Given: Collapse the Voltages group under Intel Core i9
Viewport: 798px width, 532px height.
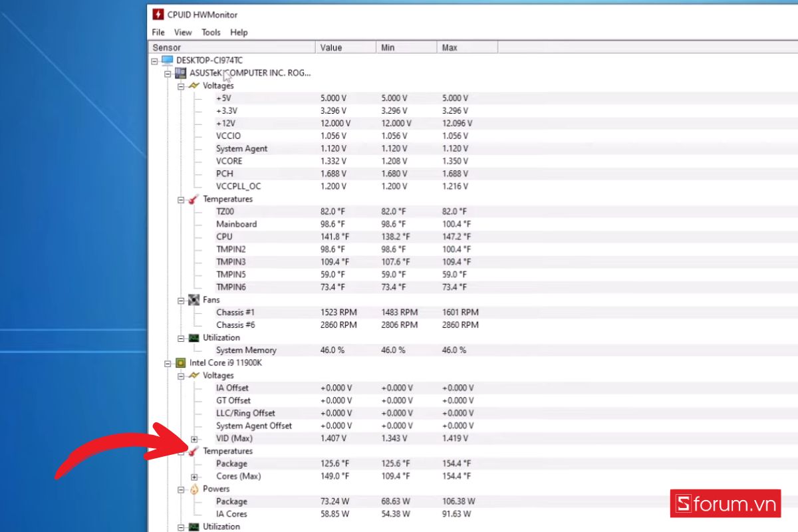Looking at the screenshot, I should tap(181, 376).
